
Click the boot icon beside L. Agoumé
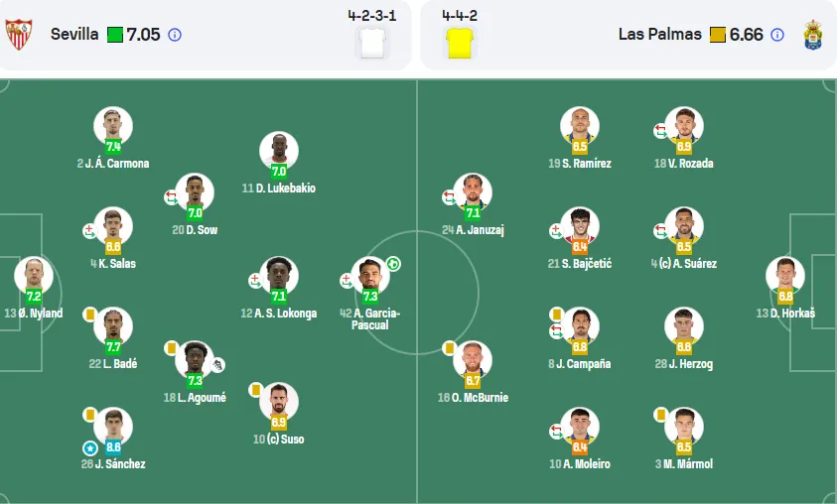tap(217, 365)
